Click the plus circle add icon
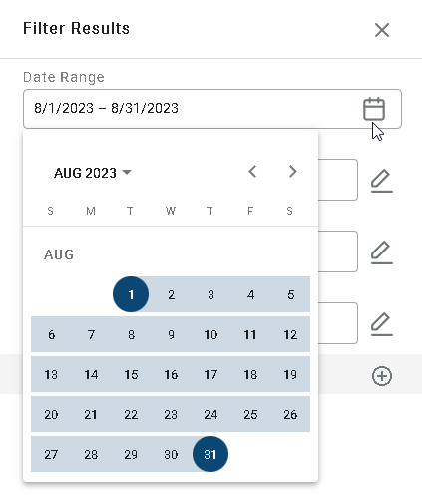Image resolution: width=422 pixels, height=504 pixels. (382, 376)
